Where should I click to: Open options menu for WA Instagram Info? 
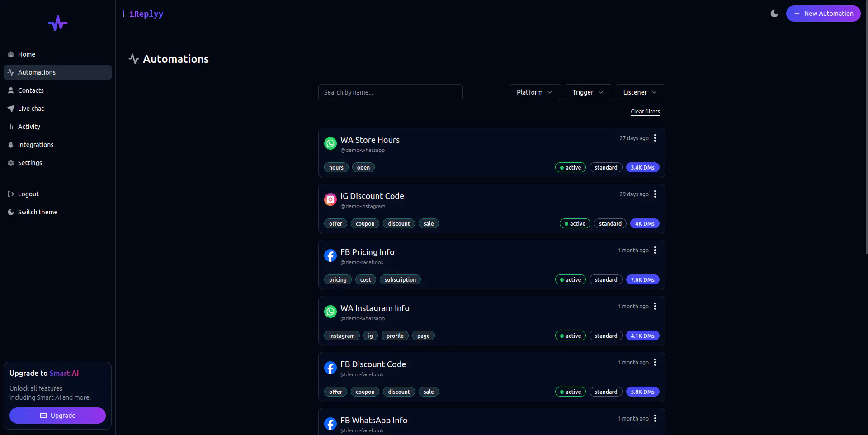pos(655,306)
